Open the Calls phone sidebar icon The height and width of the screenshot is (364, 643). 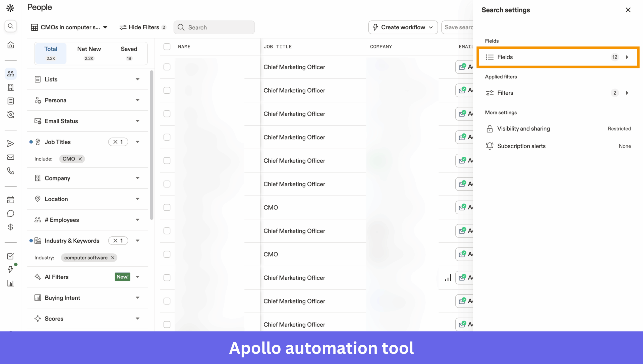[11, 171]
